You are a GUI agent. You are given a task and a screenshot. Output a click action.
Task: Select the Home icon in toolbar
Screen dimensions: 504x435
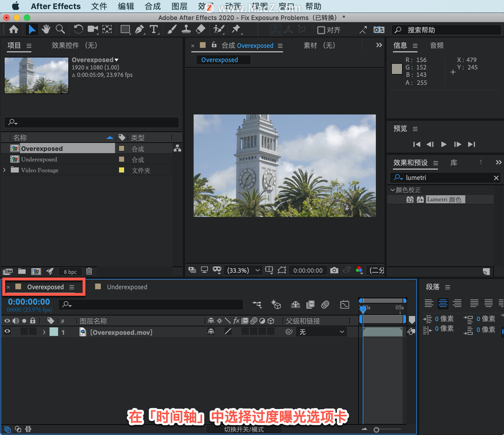(x=13, y=29)
